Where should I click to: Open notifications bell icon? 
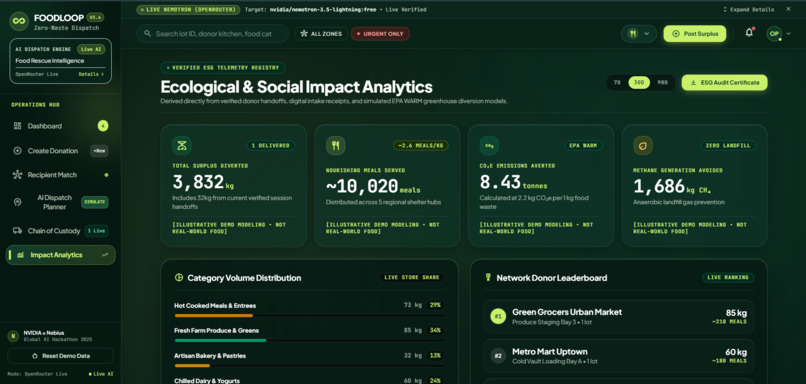749,33
